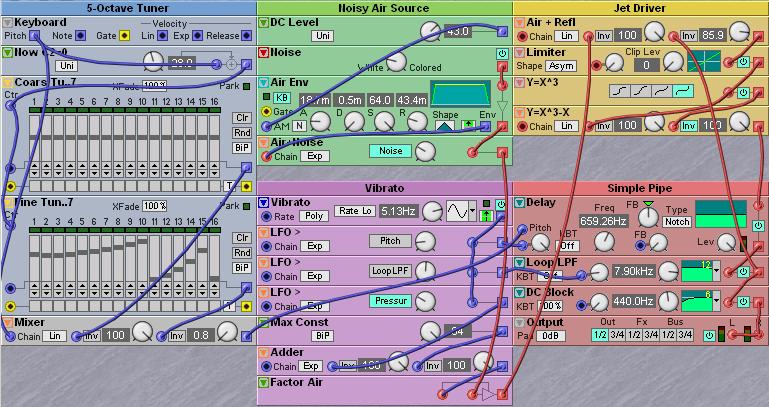The image size is (769, 407).
Task: Click the Coarse Tune XFade 100% field
Action: coord(154,85)
